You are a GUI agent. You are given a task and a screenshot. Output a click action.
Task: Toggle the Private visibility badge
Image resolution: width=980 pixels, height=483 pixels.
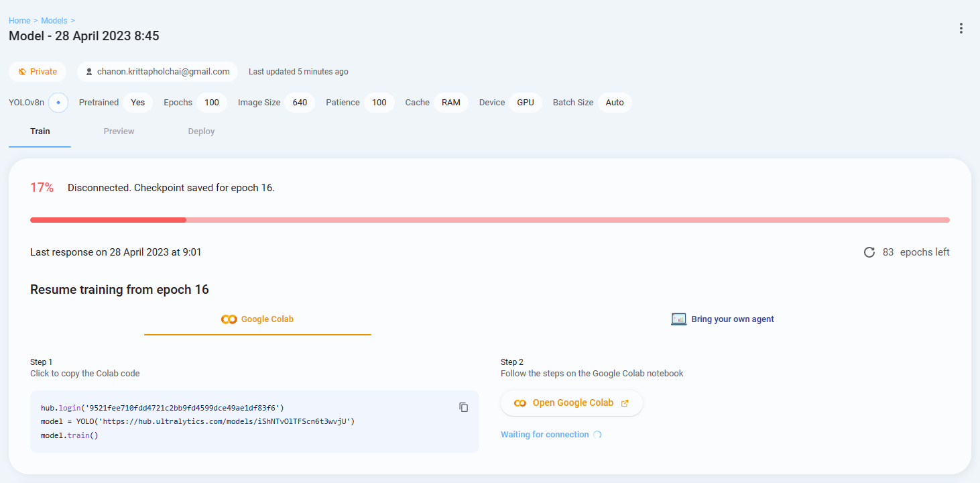pos(38,71)
